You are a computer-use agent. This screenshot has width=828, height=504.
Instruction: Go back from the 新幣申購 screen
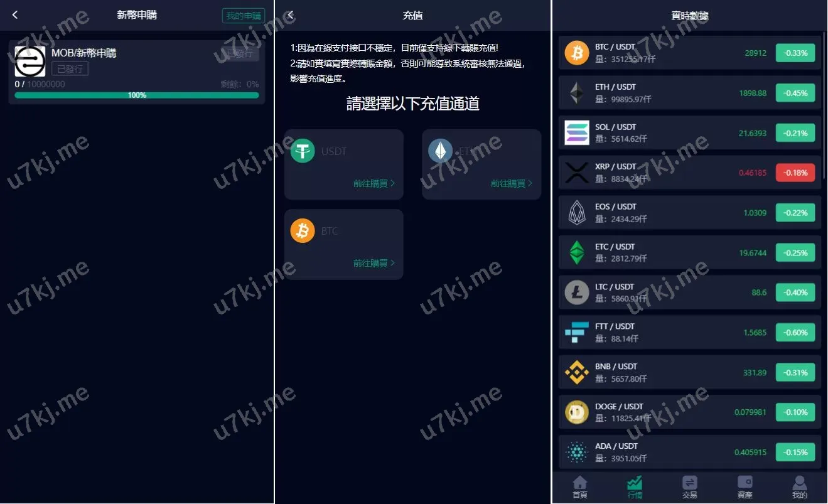pyautogui.click(x=15, y=14)
